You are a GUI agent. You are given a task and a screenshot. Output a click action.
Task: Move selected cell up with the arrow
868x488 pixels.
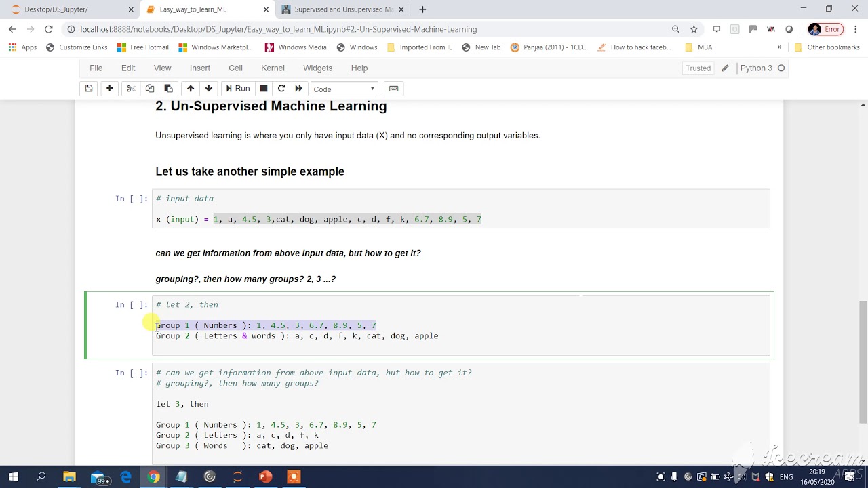click(x=191, y=89)
